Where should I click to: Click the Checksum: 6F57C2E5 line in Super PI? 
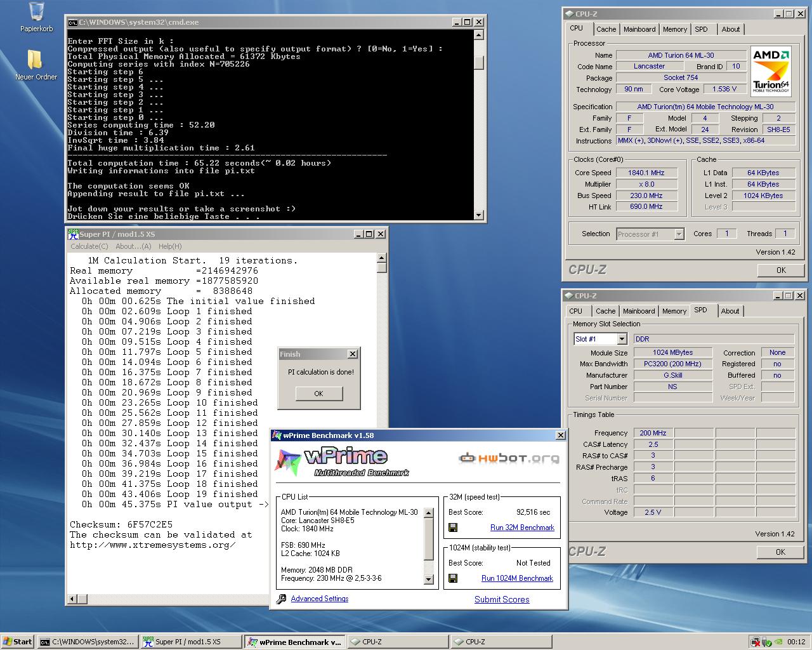pyautogui.click(x=121, y=525)
